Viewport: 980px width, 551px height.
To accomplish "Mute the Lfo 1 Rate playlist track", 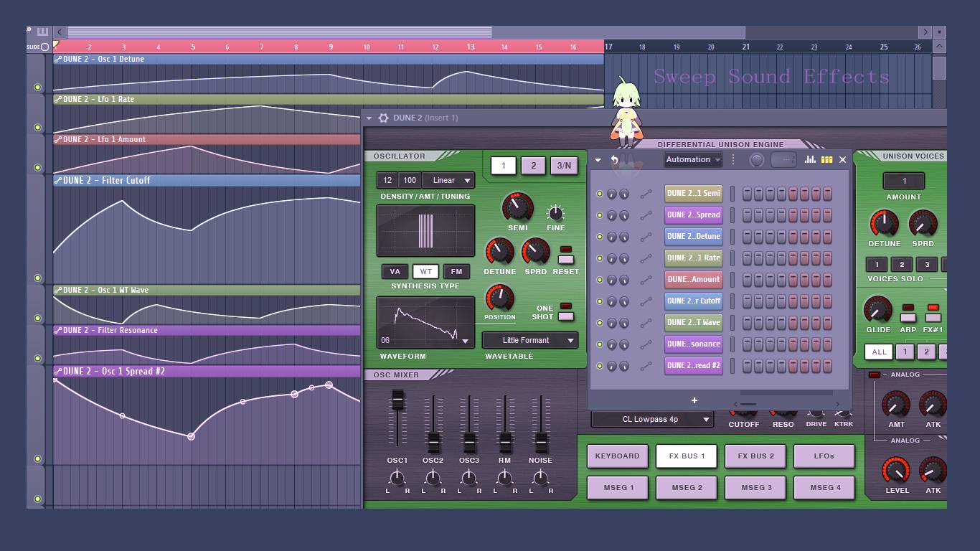I will (37, 128).
